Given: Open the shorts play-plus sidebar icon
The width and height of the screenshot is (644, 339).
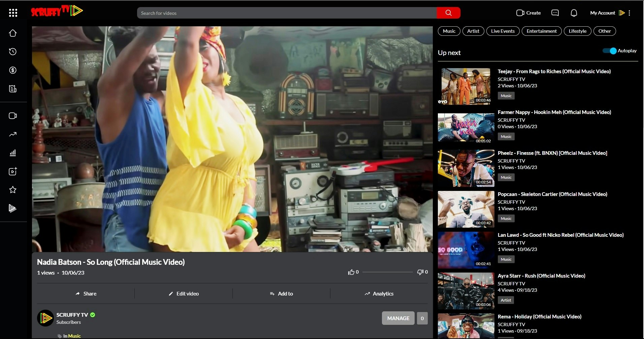Looking at the screenshot, I should (13, 171).
